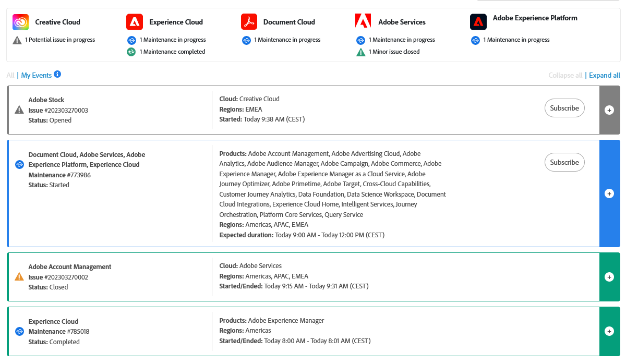Click the minor issue closed icon under Adobe Services
626x364 pixels.
pos(360,52)
